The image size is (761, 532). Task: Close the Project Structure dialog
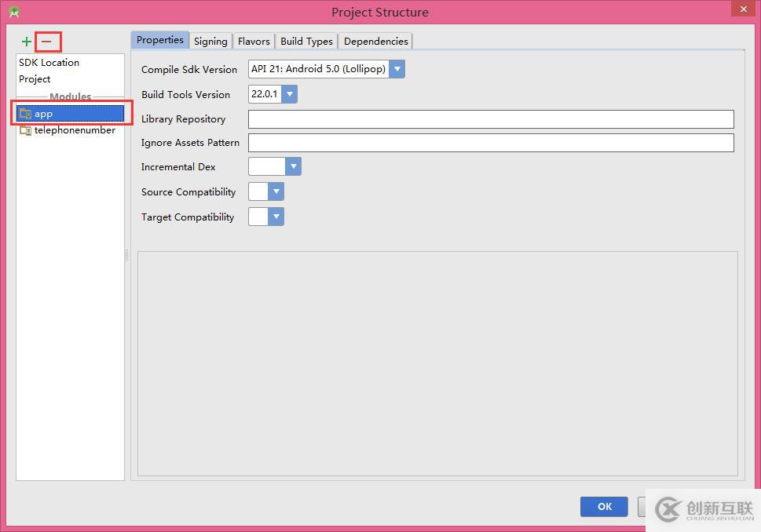point(744,9)
